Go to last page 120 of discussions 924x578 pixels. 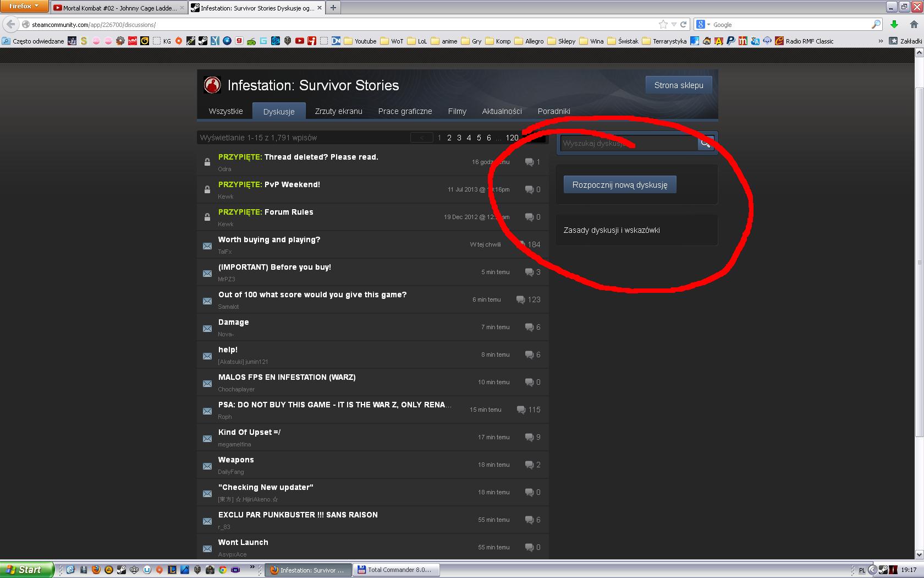pos(512,138)
